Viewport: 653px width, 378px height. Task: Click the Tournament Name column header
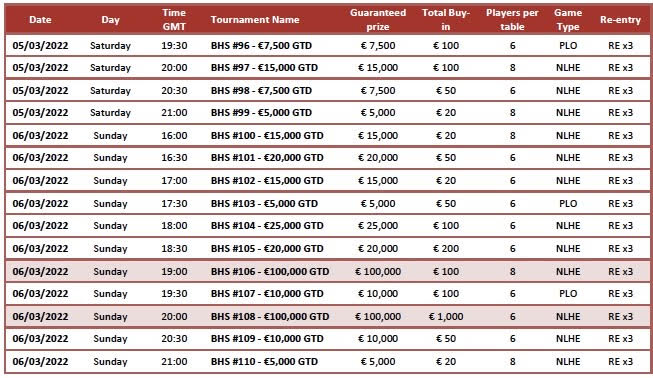[x=255, y=20]
